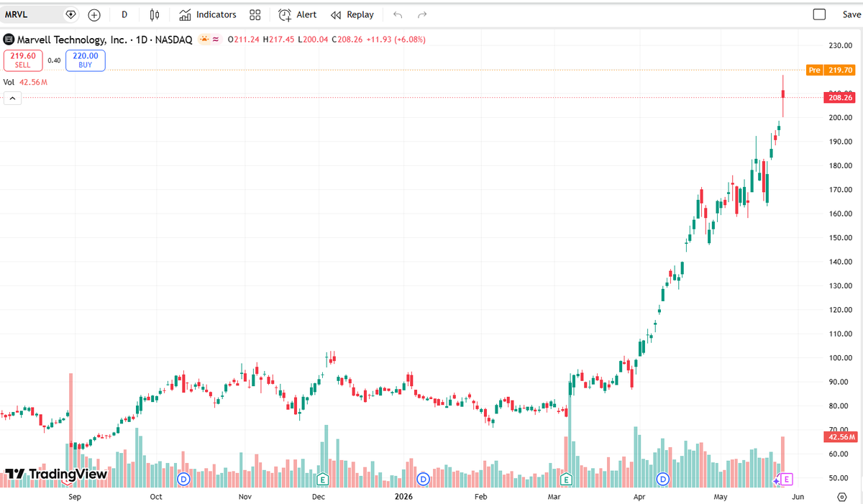Click the 230.00 label on the price scale
863x504 pixels.
click(x=840, y=45)
